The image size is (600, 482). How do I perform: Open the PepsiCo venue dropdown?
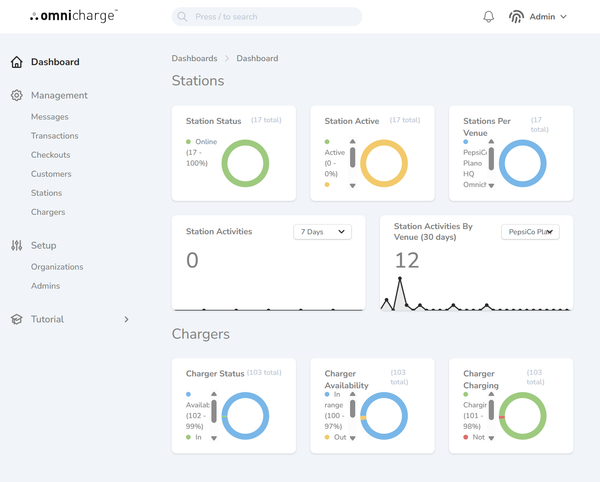[530, 232]
